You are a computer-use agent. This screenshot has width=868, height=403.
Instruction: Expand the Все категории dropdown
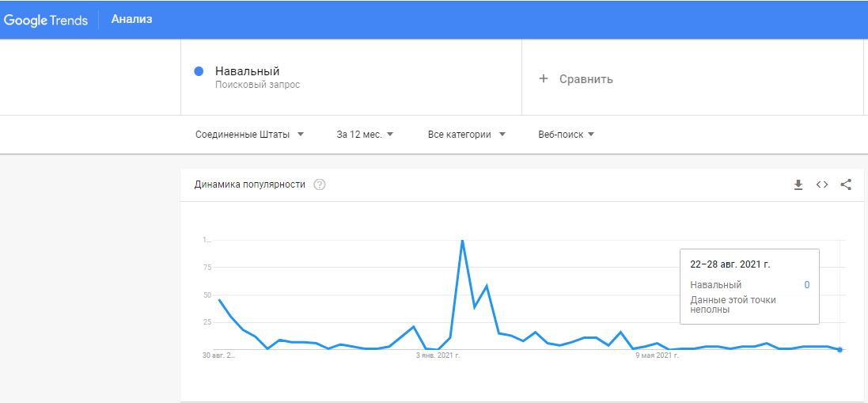(467, 135)
